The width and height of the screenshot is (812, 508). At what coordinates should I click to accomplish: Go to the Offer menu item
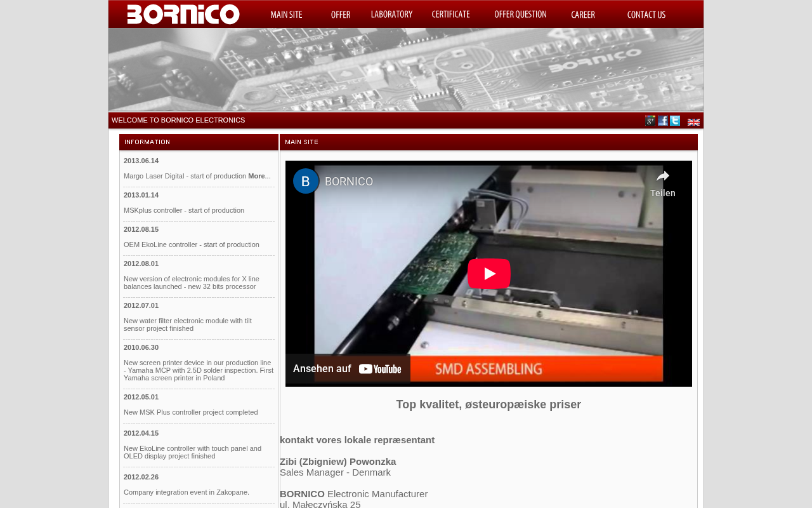[341, 15]
